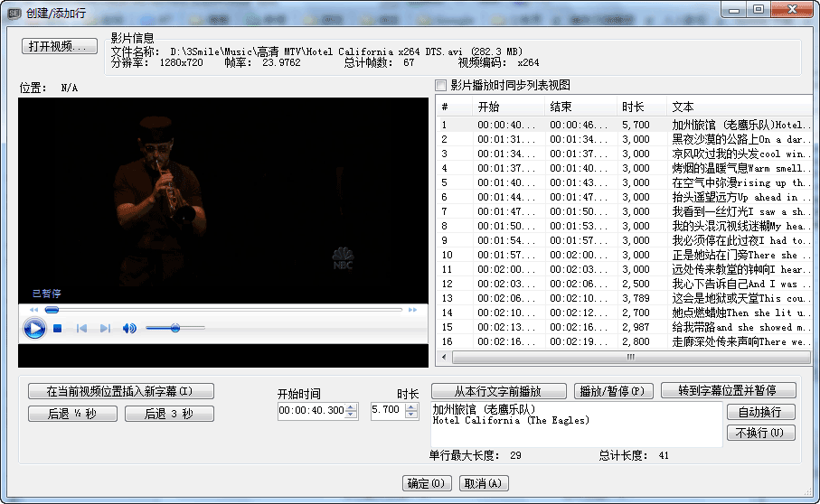Image resolution: width=820 pixels, height=504 pixels.
Task: Select subtitle row 15 给我带路
Action: [625, 327]
